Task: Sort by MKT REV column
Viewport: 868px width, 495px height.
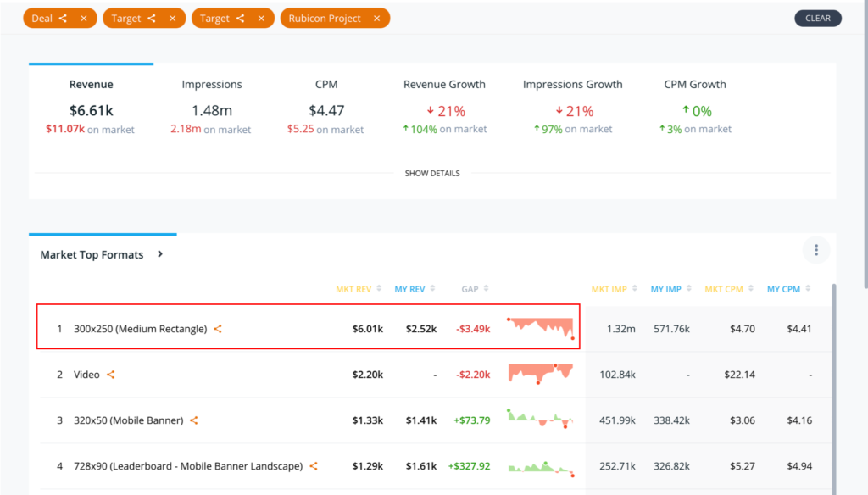Action: [x=359, y=289]
